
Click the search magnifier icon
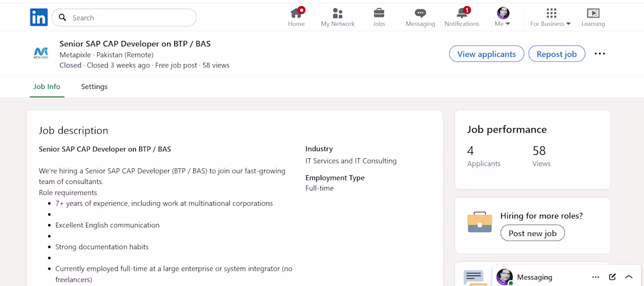coord(63,18)
